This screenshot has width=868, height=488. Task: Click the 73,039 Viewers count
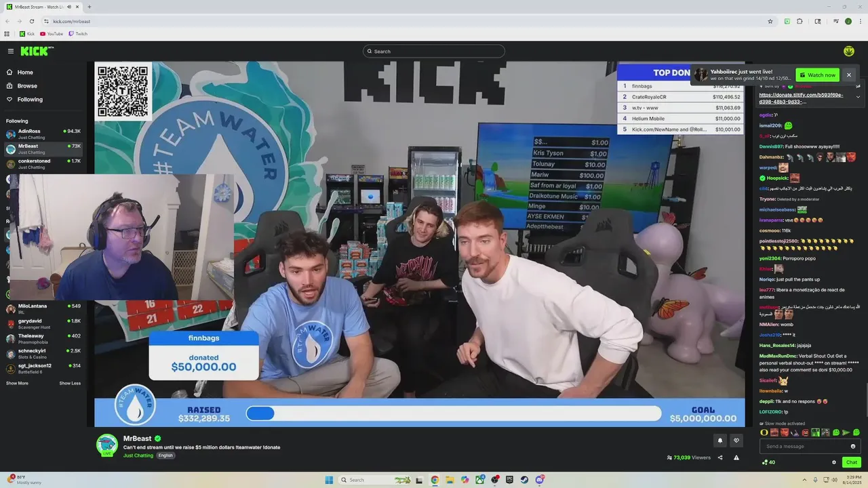point(688,457)
